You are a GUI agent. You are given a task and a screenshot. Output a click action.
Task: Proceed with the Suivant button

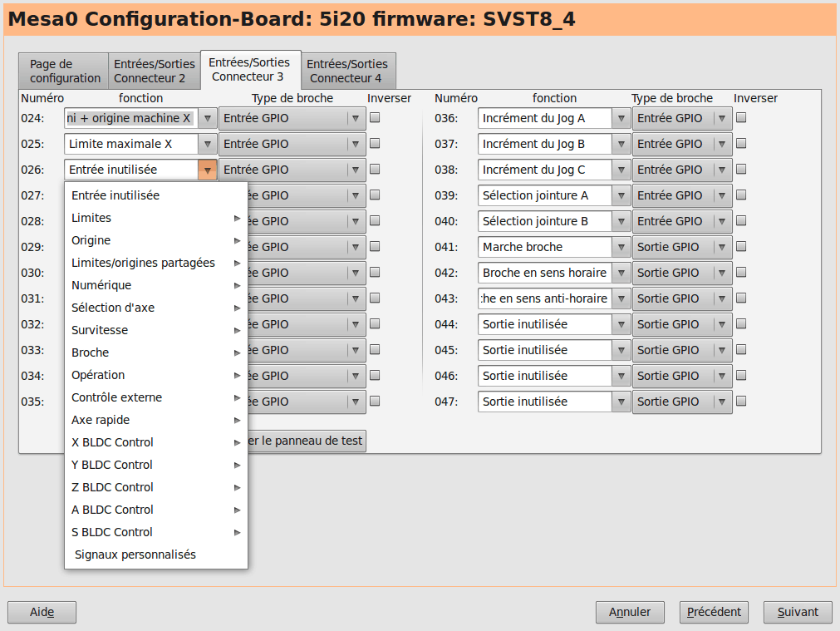tap(798, 612)
